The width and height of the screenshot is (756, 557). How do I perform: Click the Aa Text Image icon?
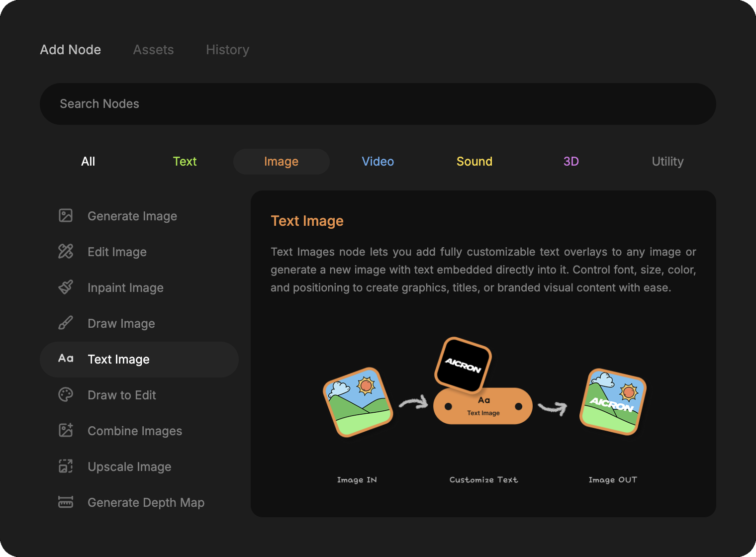coord(66,359)
